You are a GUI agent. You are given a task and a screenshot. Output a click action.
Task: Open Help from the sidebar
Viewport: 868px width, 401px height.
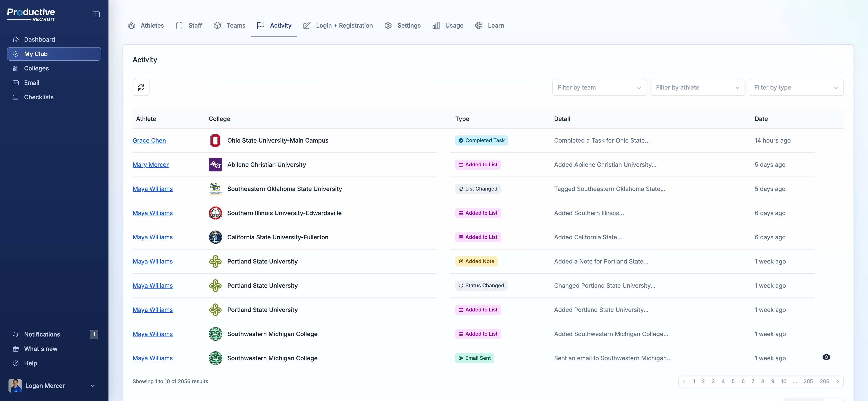[54, 363]
